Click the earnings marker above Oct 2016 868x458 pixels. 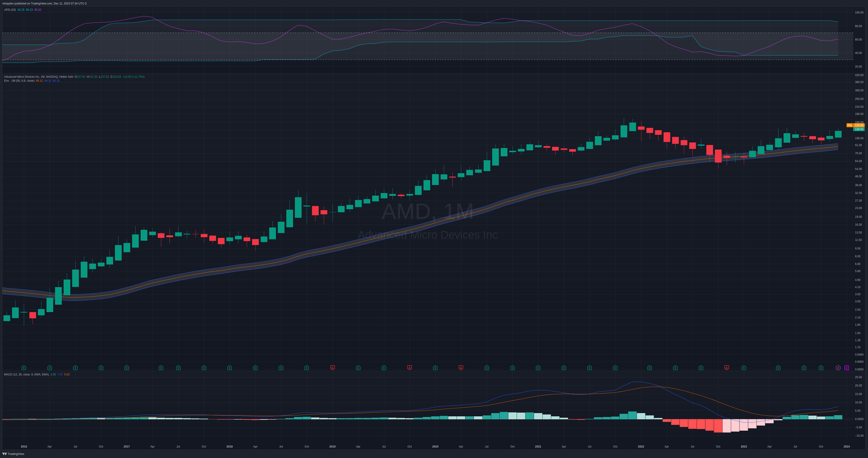pyautogui.click(x=101, y=368)
